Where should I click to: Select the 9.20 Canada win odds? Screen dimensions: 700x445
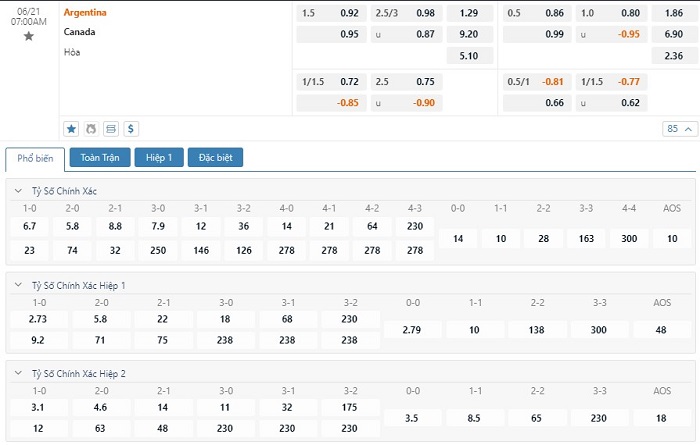[468, 34]
